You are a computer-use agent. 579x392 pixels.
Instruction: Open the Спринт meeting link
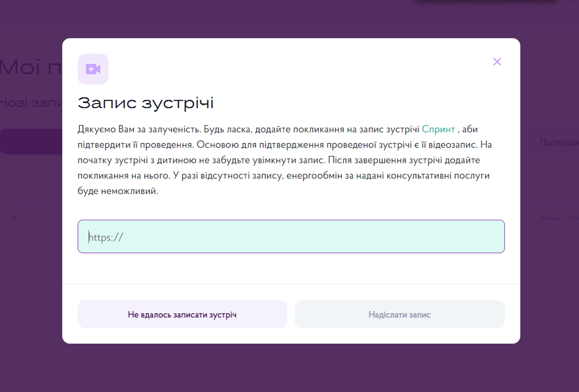click(438, 129)
